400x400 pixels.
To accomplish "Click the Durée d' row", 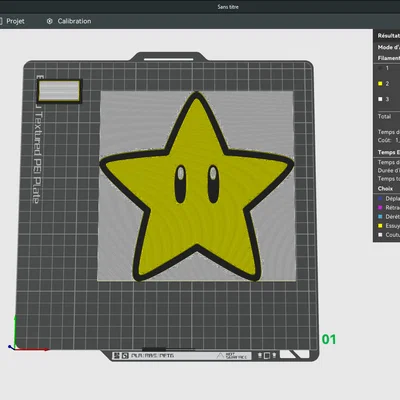I will point(389,170).
